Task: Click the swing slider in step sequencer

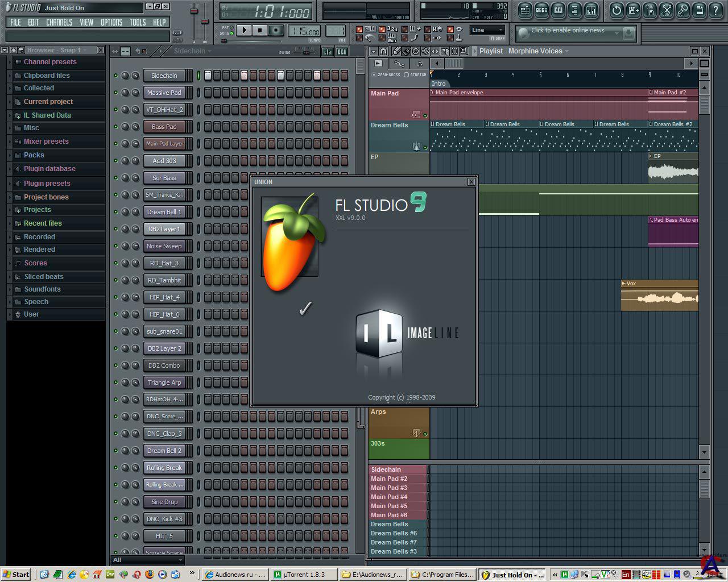Action: point(305,52)
